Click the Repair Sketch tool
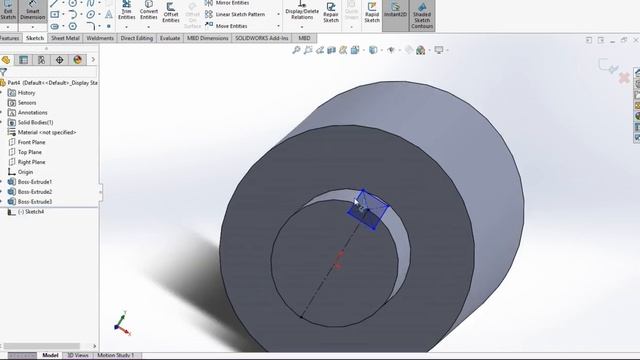Screen dimensions: 640x360 click(x=331, y=12)
